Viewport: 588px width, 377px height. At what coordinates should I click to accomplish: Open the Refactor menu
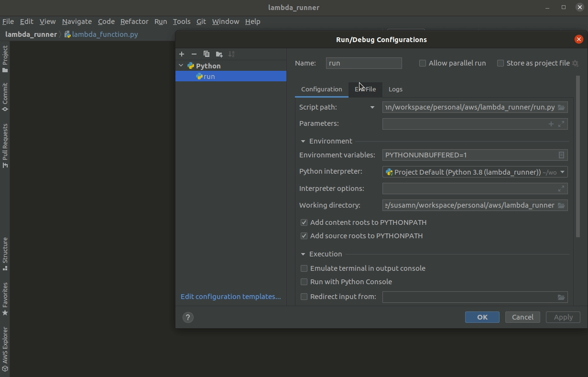pos(134,22)
